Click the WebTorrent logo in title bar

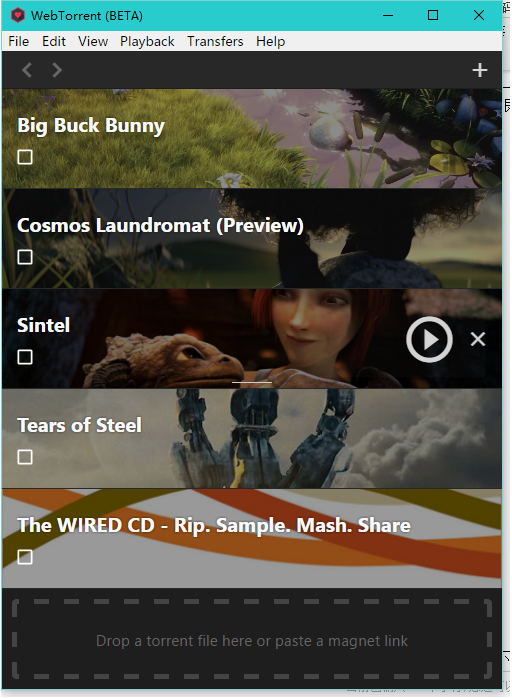click(18, 16)
